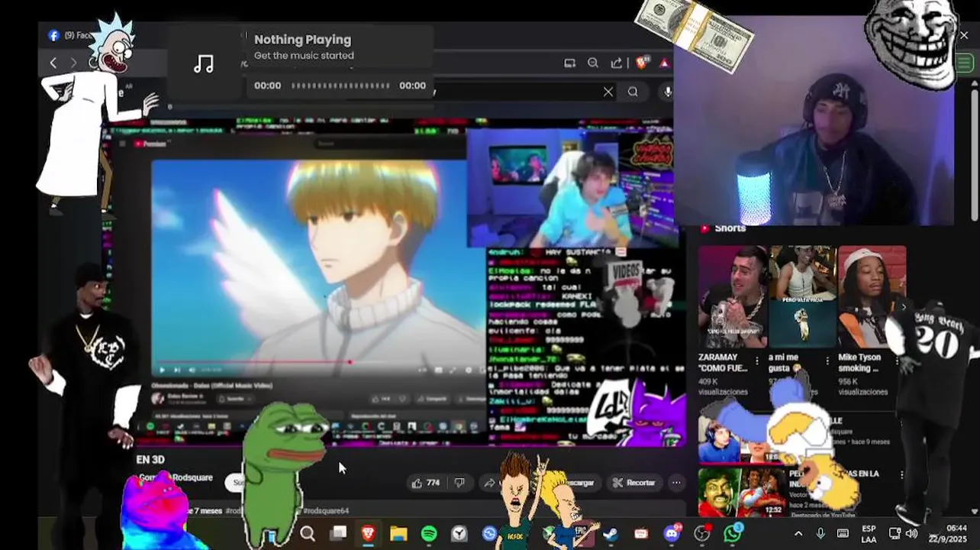Open volume control in system tray

(912, 534)
